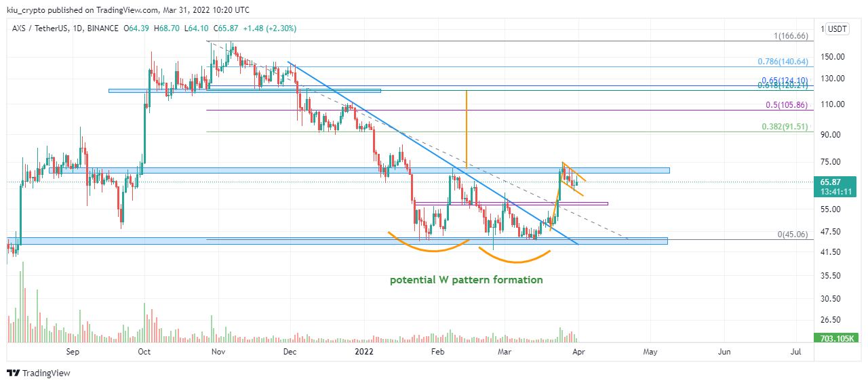Click the Jun label on time axis
The width and height of the screenshot is (868, 385).
(724, 352)
